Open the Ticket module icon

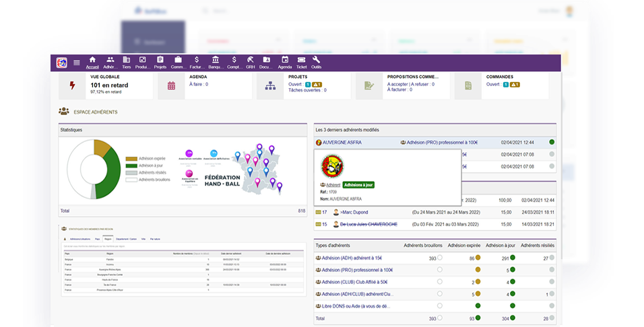[301, 60]
